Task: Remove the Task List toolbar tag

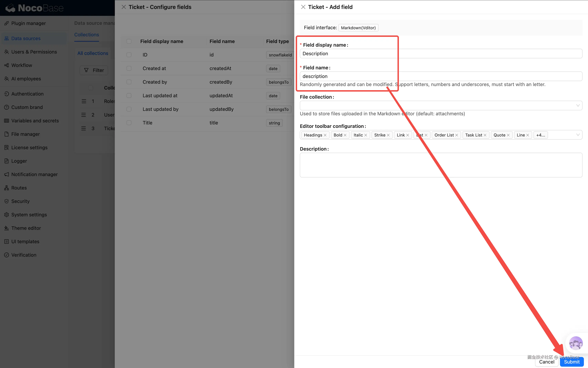Action: (485, 135)
